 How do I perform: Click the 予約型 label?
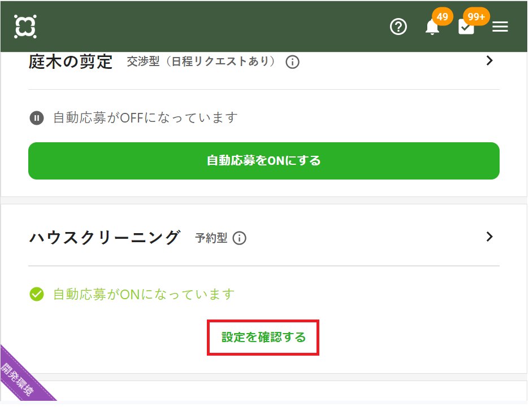211,238
